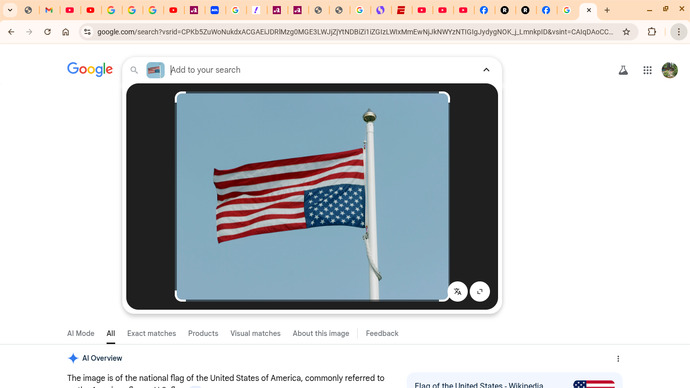View site information icon in address bar
Viewport: 690px width, 388px height.
[87, 32]
